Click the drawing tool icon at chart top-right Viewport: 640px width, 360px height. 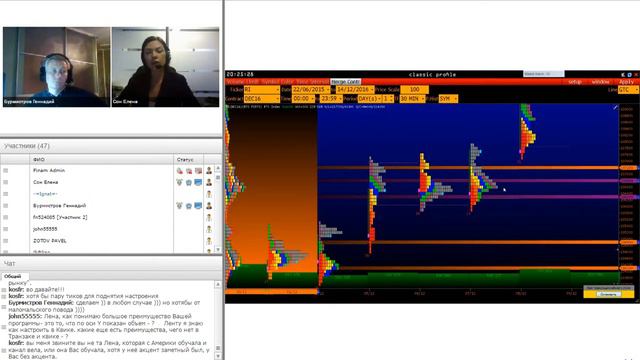pyautogui.click(x=615, y=107)
